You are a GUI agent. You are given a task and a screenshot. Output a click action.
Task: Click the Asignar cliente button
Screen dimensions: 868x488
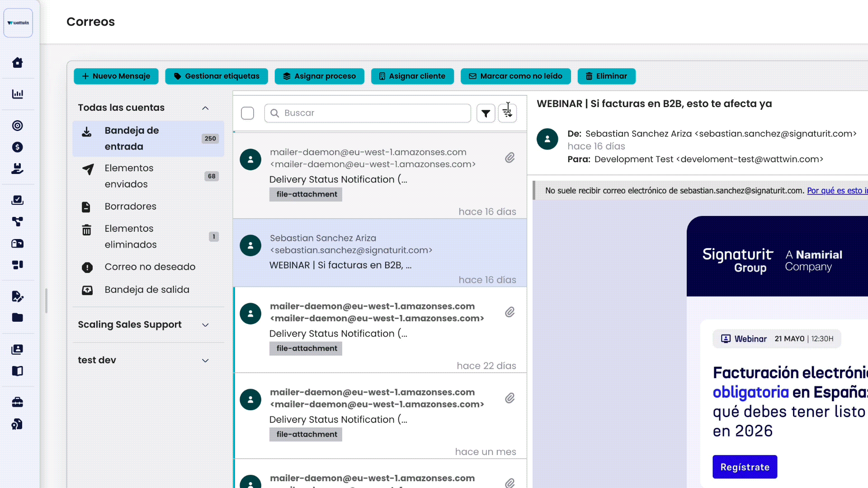412,76
